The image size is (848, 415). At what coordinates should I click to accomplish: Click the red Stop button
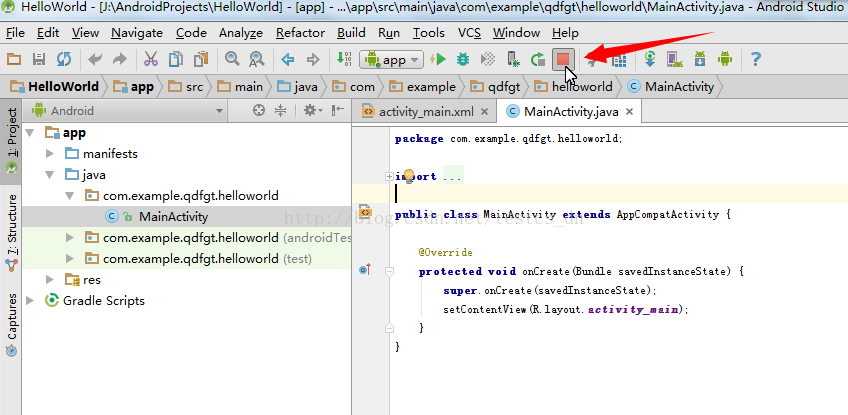coord(563,60)
